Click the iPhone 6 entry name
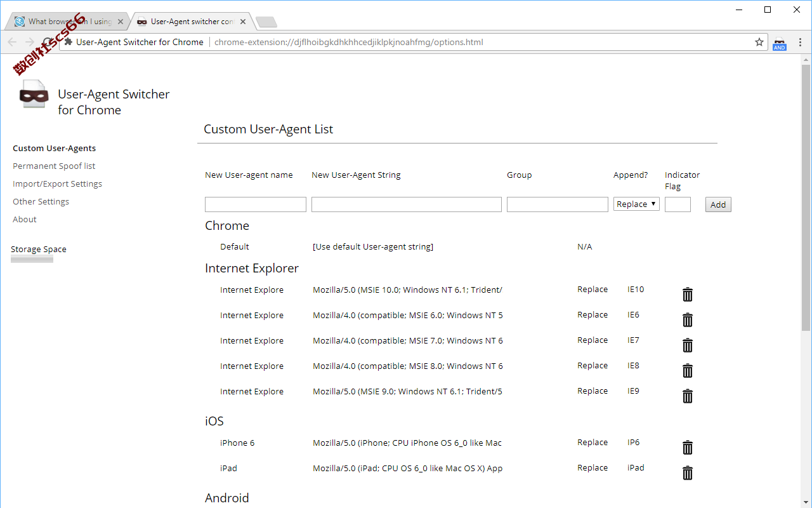The width and height of the screenshot is (812, 508). [237, 443]
